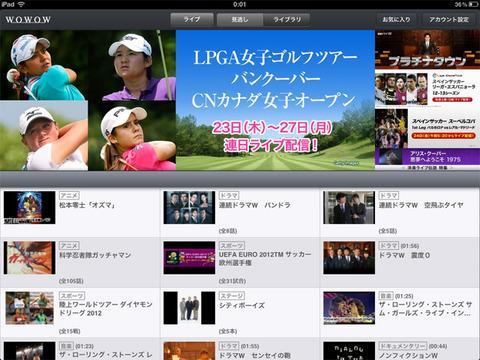Viewport: 480px width, 360px height.
Task: Tap スポーツ tag on UEFA EURO item
Action: pos(232,246)
